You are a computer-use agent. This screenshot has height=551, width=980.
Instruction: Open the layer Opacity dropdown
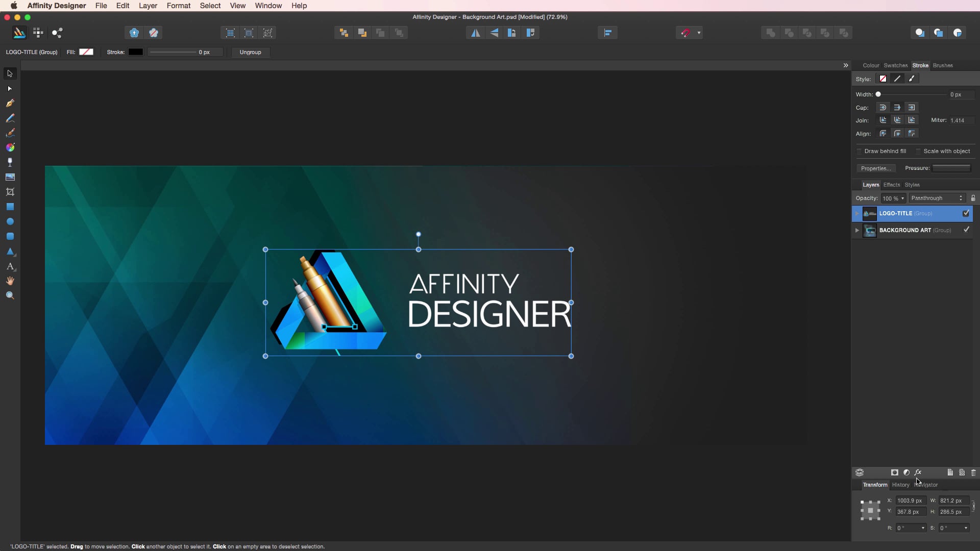(x=902, y=198)
